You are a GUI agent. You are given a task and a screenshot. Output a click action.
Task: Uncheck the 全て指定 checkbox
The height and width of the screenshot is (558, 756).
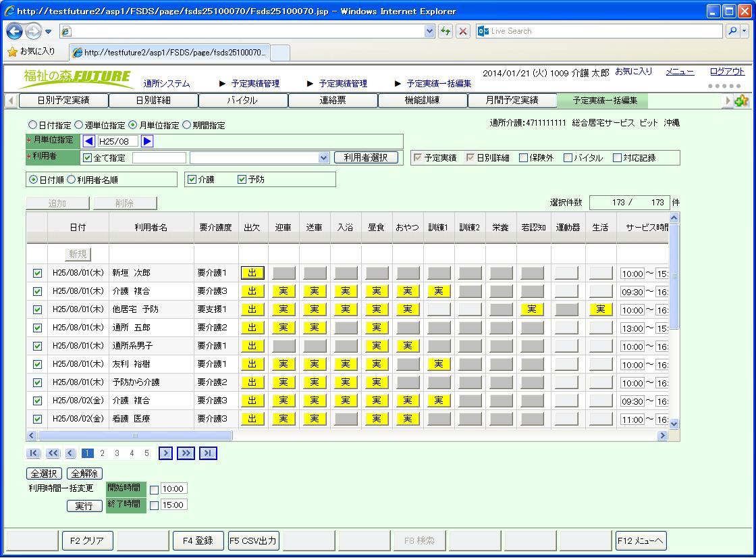click(87, 158)
